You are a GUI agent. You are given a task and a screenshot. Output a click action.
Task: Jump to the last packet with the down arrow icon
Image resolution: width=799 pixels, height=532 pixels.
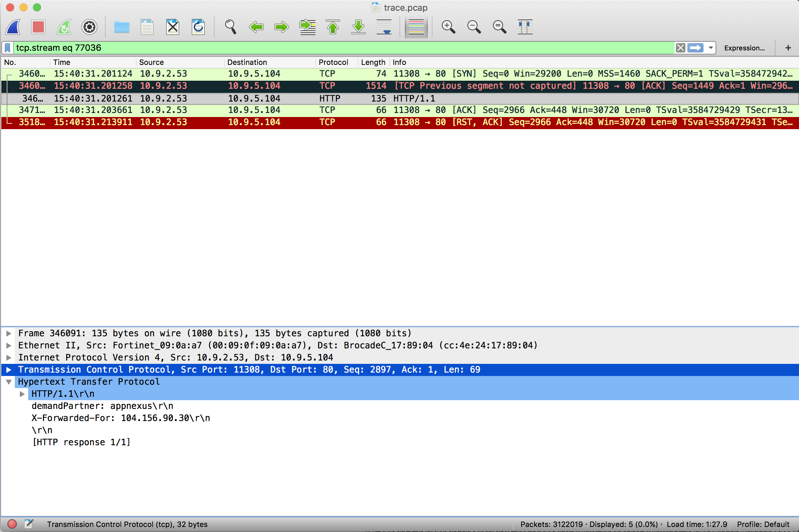pos(358,27)
